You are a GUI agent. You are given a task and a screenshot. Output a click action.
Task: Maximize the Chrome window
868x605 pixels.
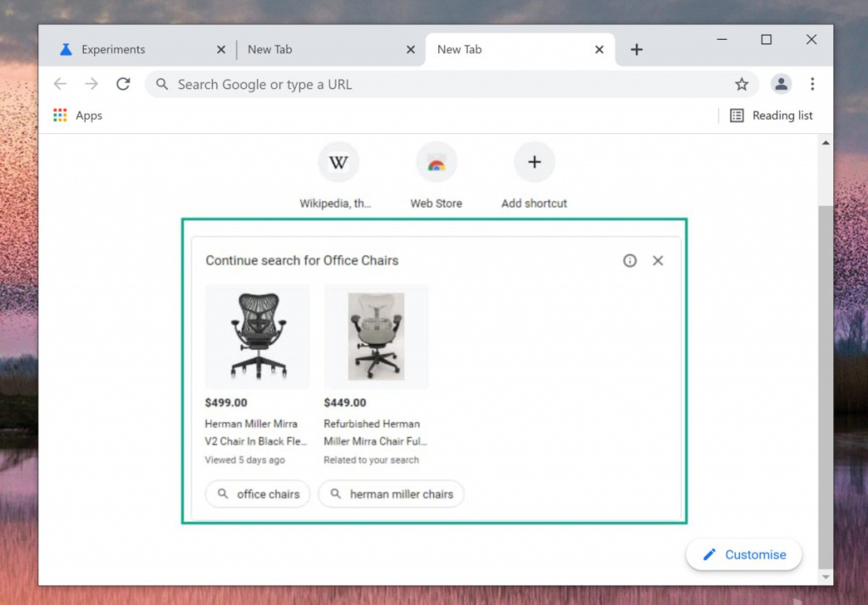(766, 39)
